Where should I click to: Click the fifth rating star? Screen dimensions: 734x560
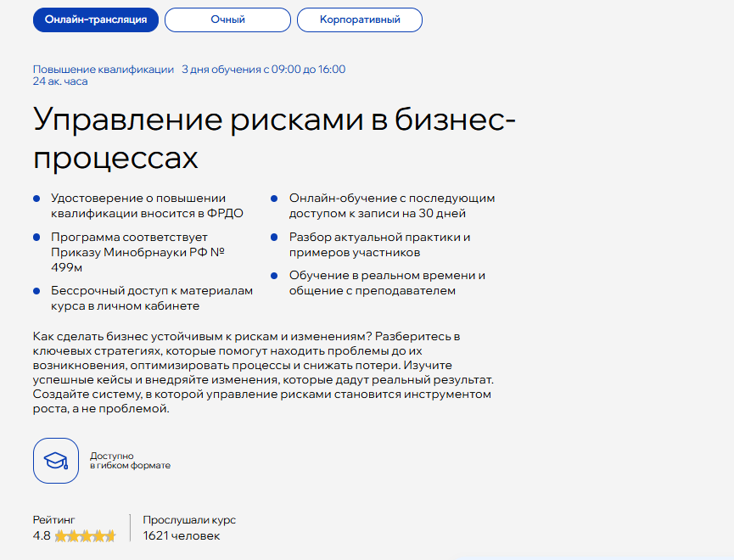click(109, 536)
